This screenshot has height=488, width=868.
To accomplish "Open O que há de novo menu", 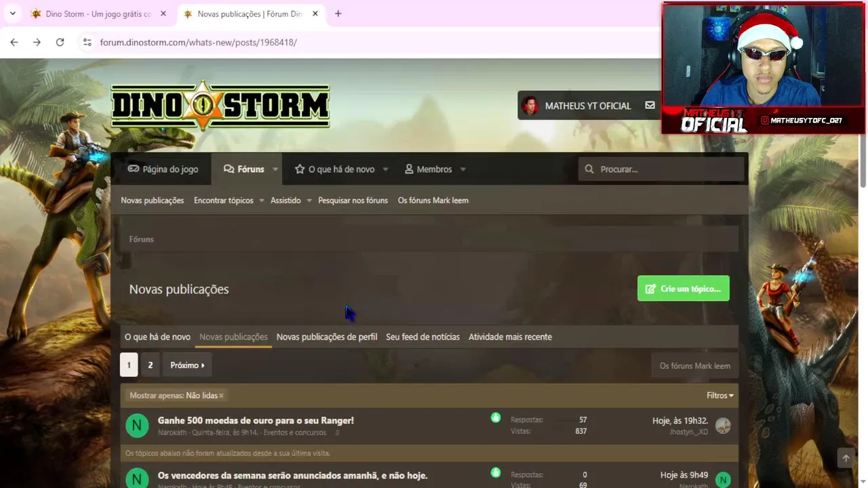I will pos(334,169).
